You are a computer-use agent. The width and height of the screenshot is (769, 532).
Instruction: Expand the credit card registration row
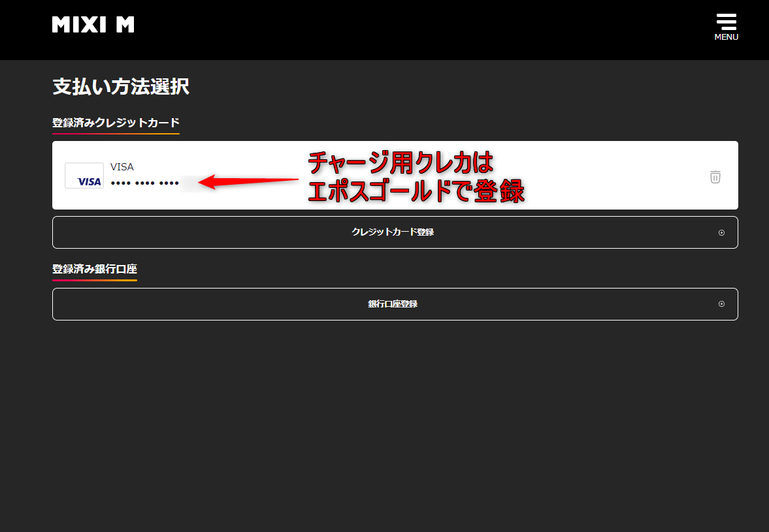tap(391, 232)
